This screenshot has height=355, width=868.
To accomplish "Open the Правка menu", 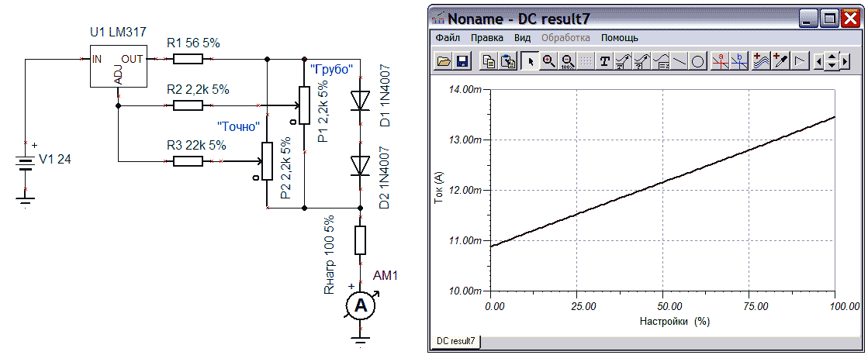I will (x=487, y=37).
